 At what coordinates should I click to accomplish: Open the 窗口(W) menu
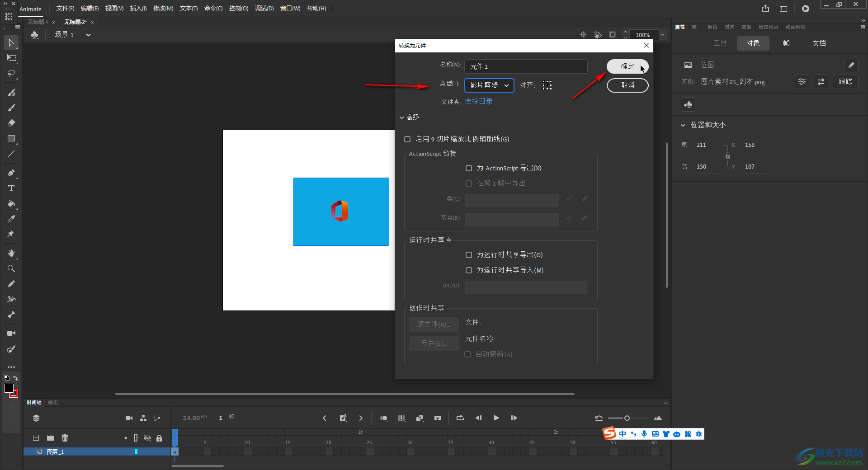click(x=290, y=9)
